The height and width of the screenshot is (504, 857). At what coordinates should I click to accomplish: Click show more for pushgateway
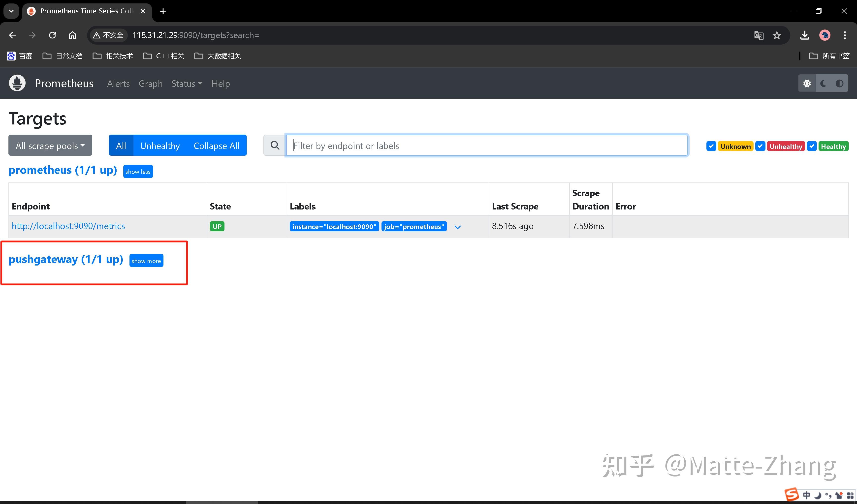146,261
